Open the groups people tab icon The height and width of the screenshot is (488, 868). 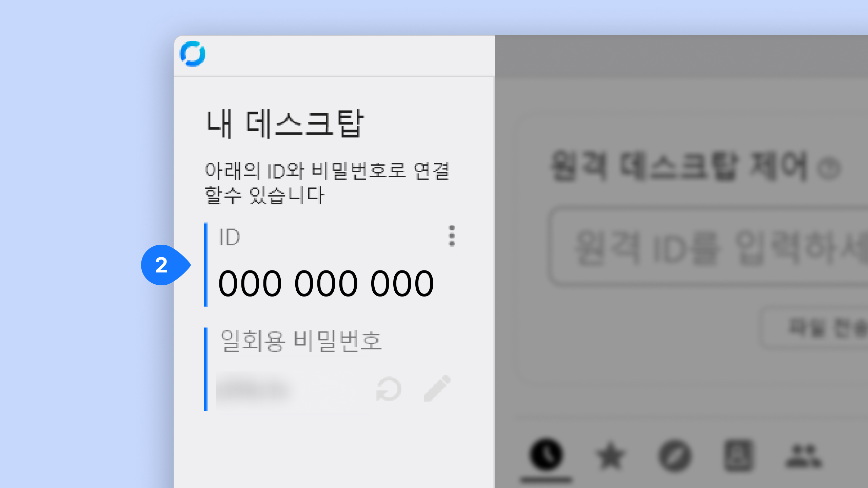coord(804,456)
